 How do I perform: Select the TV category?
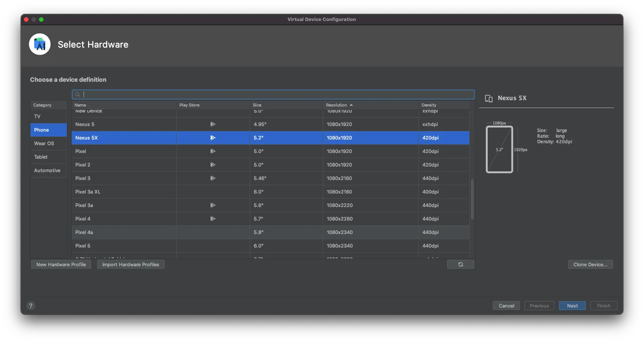pyautogui.click(x=48, y=116)
